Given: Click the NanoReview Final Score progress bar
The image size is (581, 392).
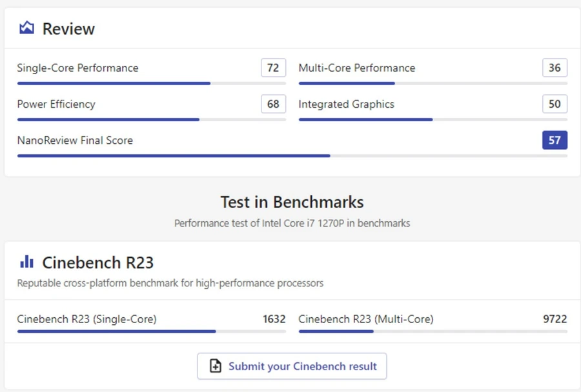Looking at the screenshot, I should pyautogui.click(x=292, y=156).
